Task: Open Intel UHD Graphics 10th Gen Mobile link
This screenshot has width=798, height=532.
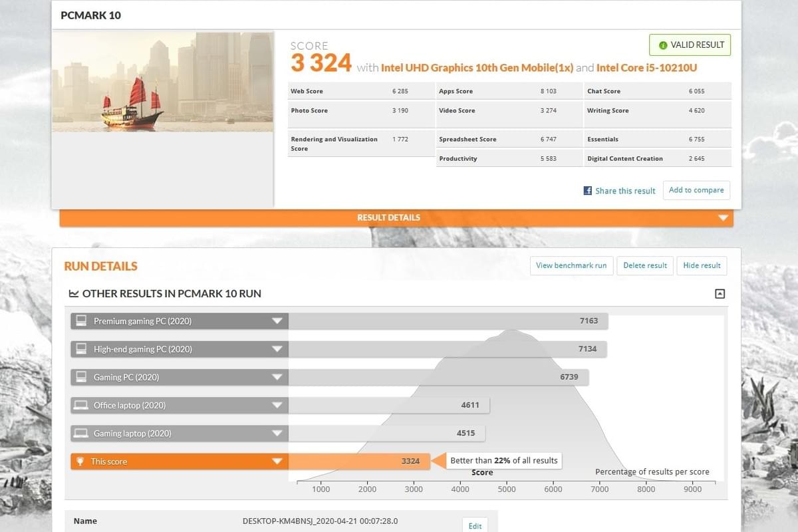Action: click(x=477, y=67)
